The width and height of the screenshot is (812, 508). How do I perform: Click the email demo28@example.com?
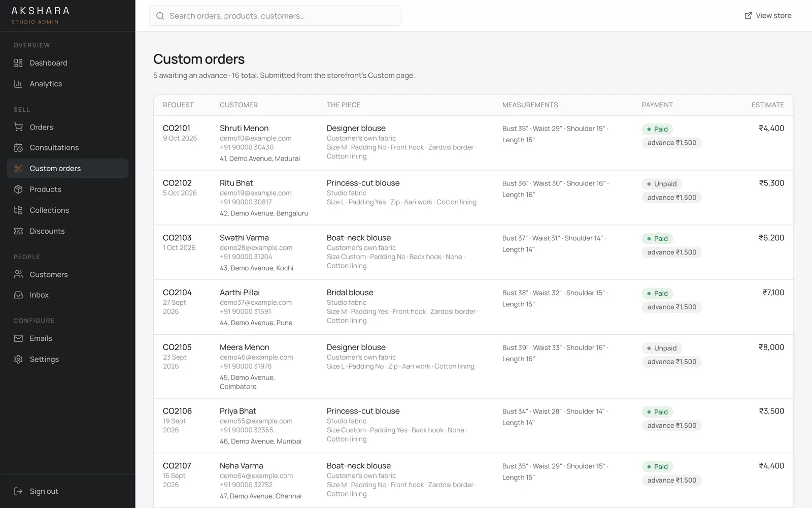(256, 248)
